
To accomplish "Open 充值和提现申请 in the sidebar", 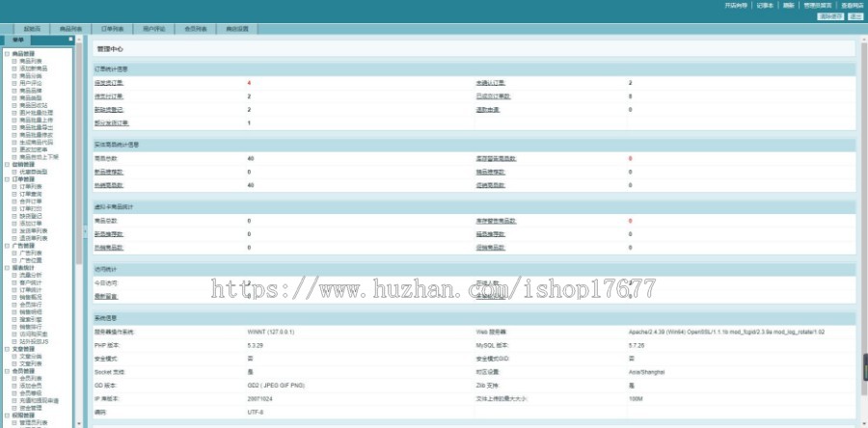I will coord(40,401).
